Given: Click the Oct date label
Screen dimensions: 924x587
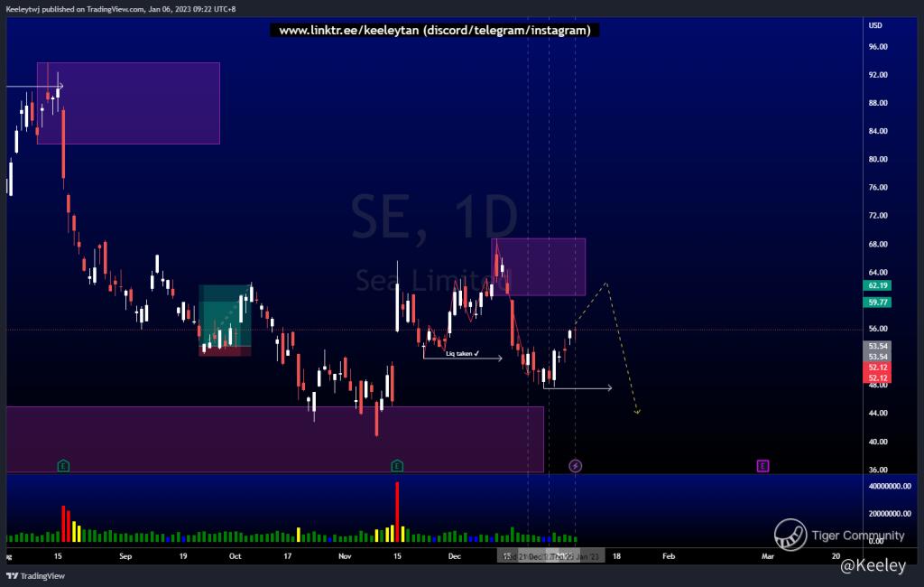Looking at the screenshot, I should click(x=236, y=556).
